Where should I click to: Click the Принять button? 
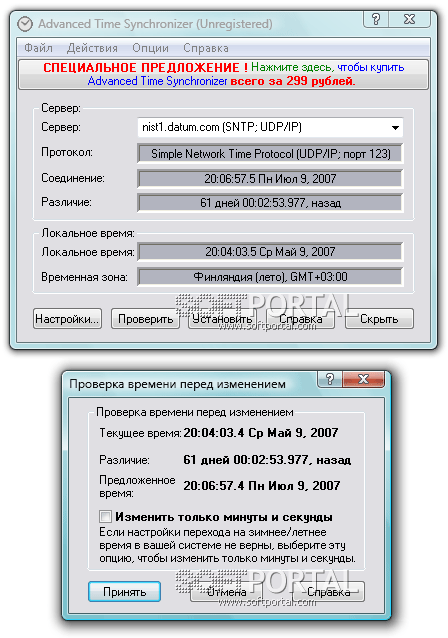coord(124,592)
